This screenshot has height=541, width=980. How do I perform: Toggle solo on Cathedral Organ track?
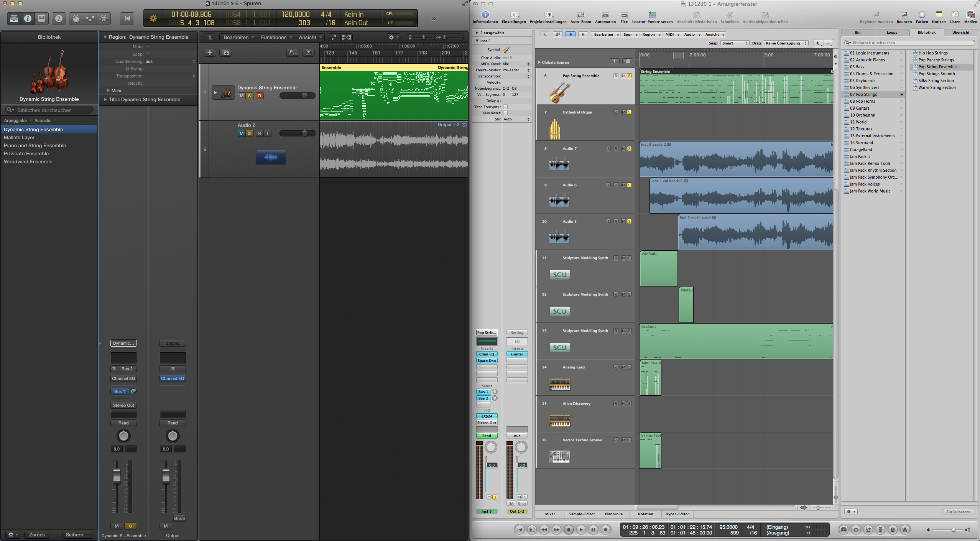tap(629, 112)
